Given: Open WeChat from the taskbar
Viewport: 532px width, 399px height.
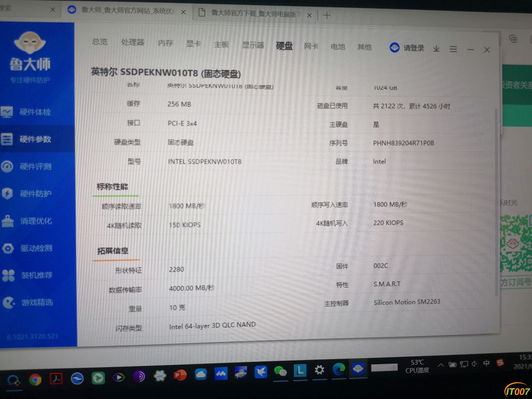Looking at the screenshot, I should pyautogui.click(x=280, y=372).
